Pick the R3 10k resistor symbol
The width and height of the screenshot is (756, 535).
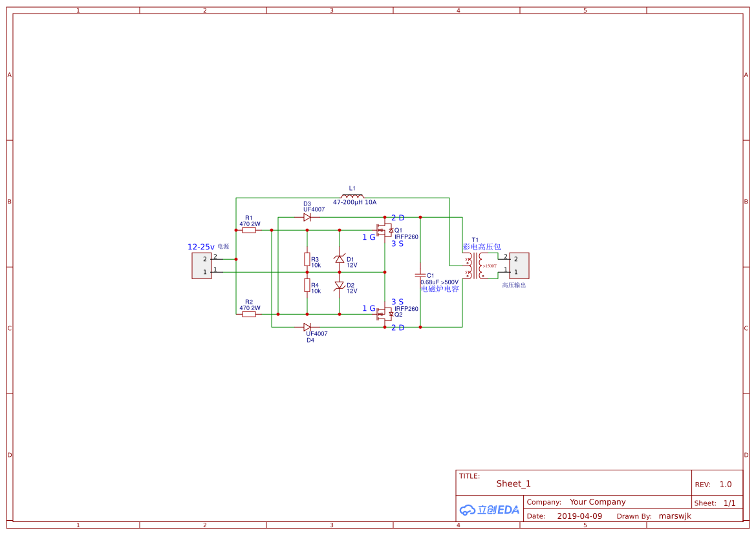point(307,260)
